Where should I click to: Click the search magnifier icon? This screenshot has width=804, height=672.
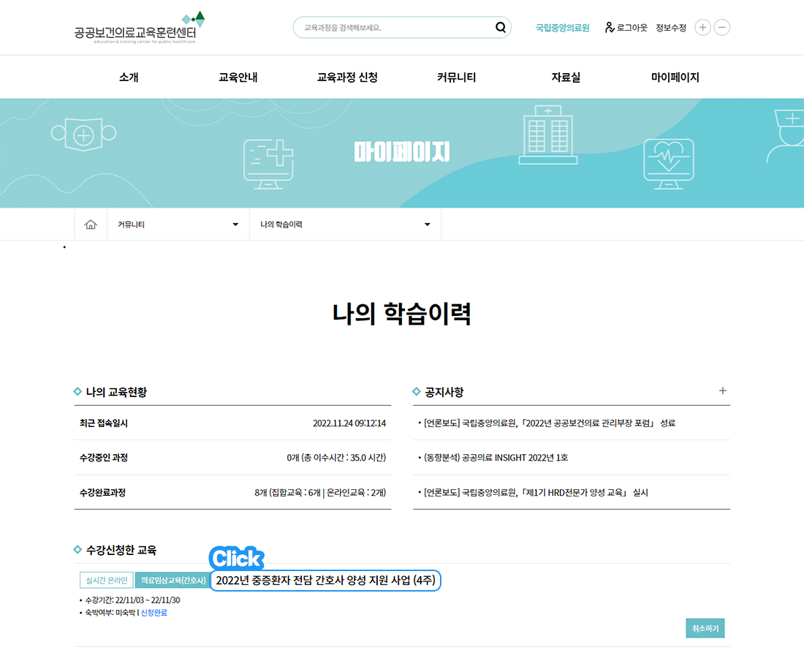(x=501, y=27)
